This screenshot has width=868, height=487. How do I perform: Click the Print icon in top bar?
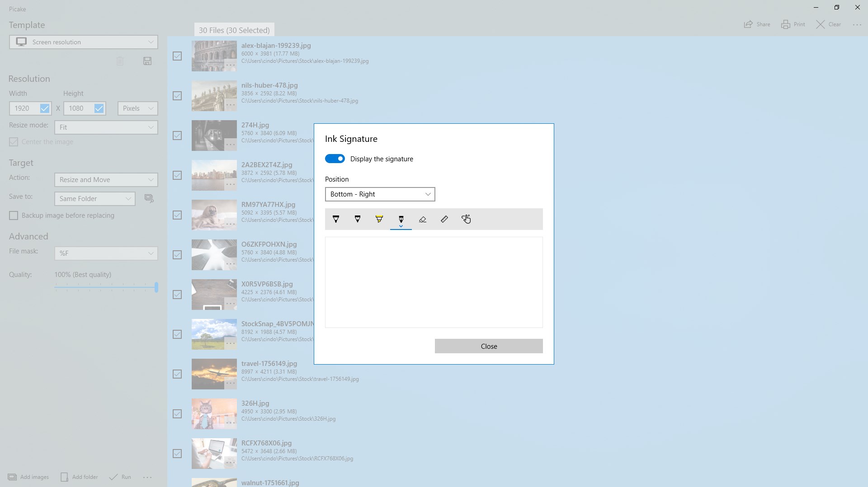click(786, 24)
